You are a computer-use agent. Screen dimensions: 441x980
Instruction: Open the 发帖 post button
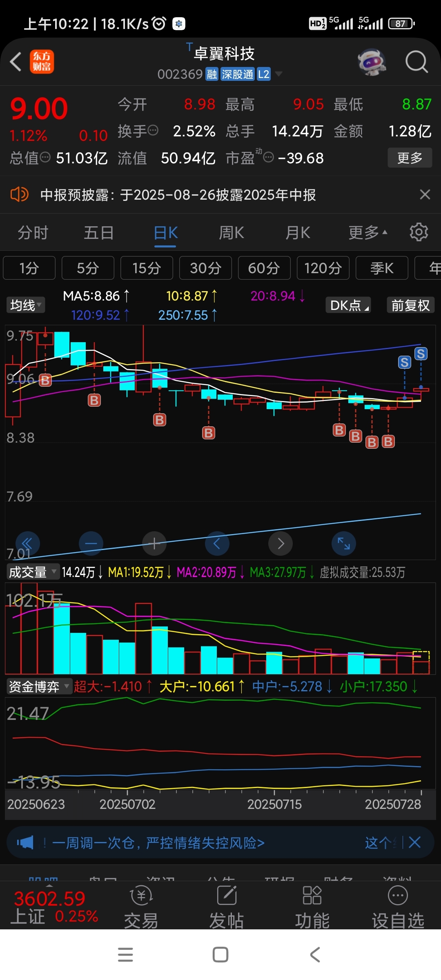click(227, 908)
